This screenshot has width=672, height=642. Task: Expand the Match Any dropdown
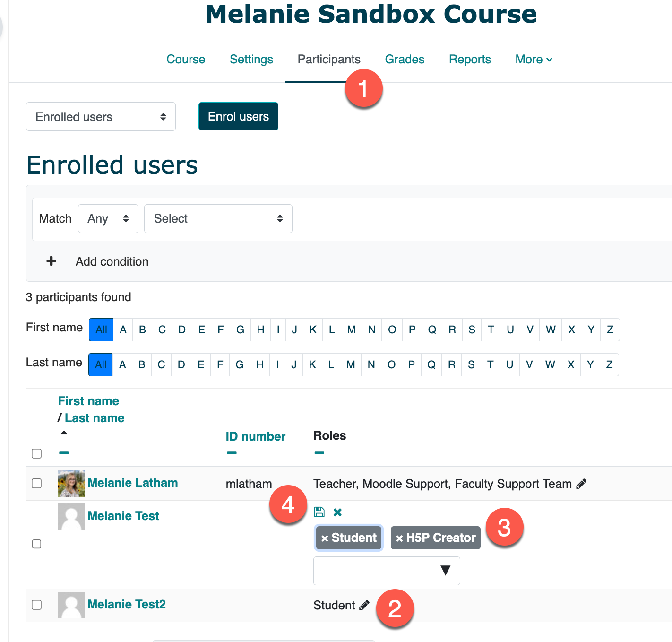pyautogui.click(x=108, y=218)
